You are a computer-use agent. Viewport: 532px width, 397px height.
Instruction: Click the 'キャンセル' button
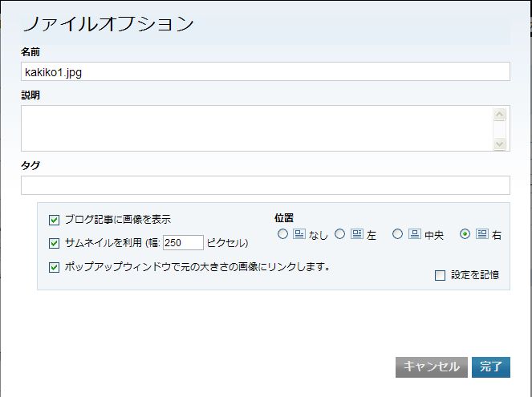431,367
